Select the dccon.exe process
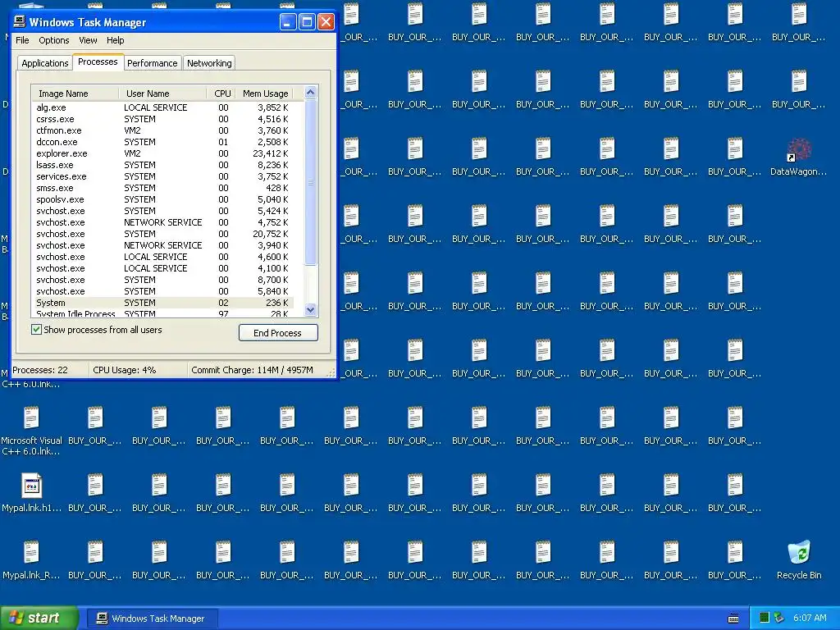 [163, 142]
